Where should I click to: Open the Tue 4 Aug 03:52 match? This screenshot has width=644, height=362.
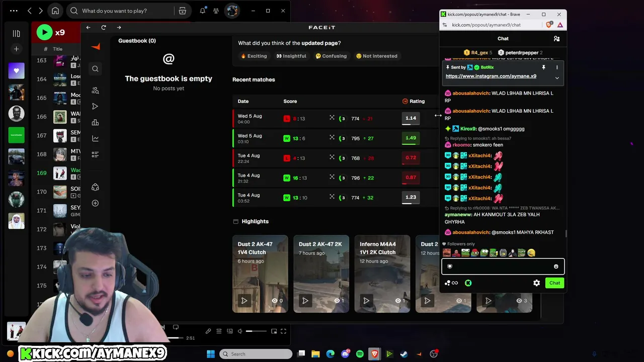[x=335, y=197]
